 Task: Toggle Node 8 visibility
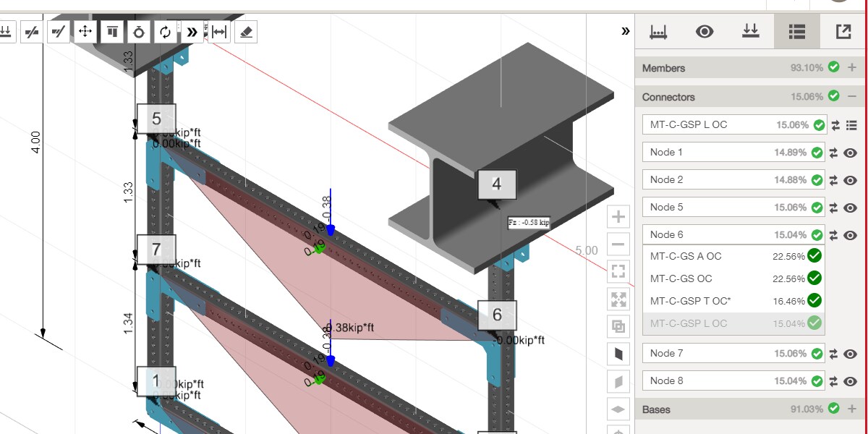tap(850, 380)
